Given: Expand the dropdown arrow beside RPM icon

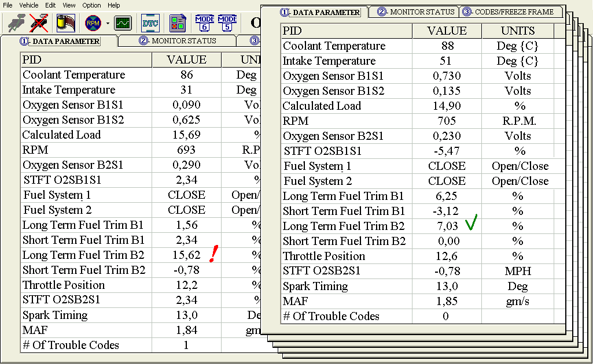Looking at the screenshot, I should pyautogui.click(x=108, y=24).
